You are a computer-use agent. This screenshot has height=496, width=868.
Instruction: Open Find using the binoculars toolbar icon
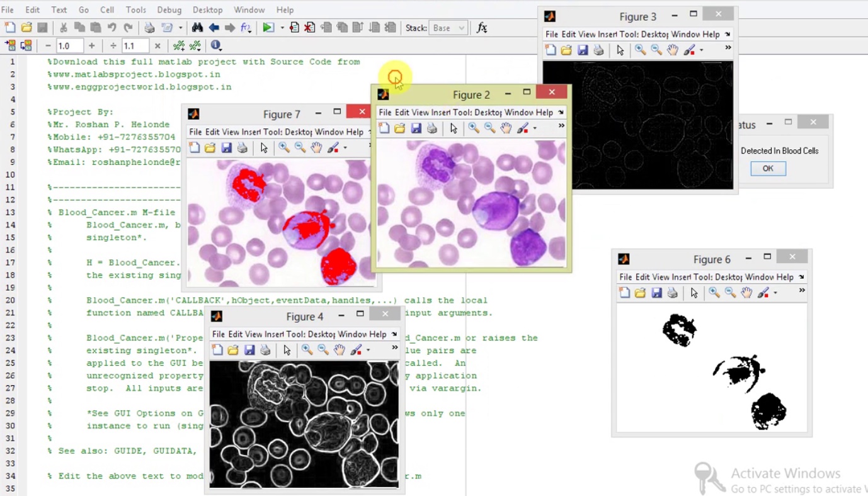pyautogui.click(x=198, y=27)
